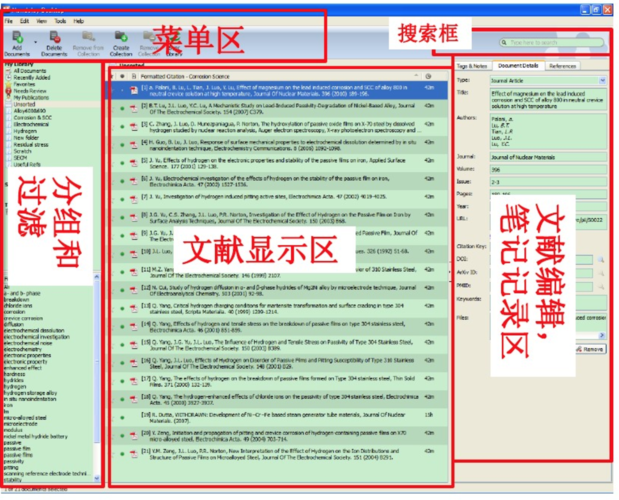Click the Remove from Collection toolbar icon
The width and height of the screenshot is (619, 500).
[x=88, y=37]
